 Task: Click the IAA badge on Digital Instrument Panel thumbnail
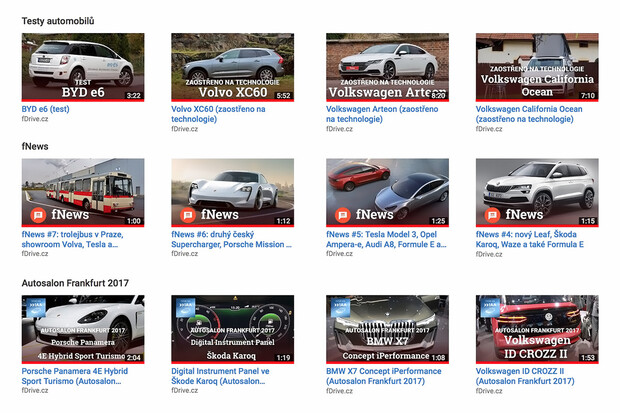tap(185, 308)
